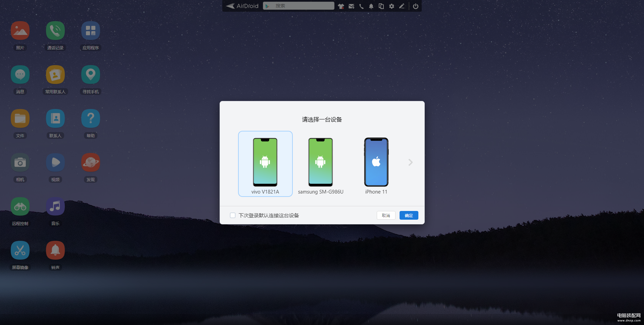
Task: Select the vivo V1821A device
Action: pyautogui.click(x=265, y=164)
